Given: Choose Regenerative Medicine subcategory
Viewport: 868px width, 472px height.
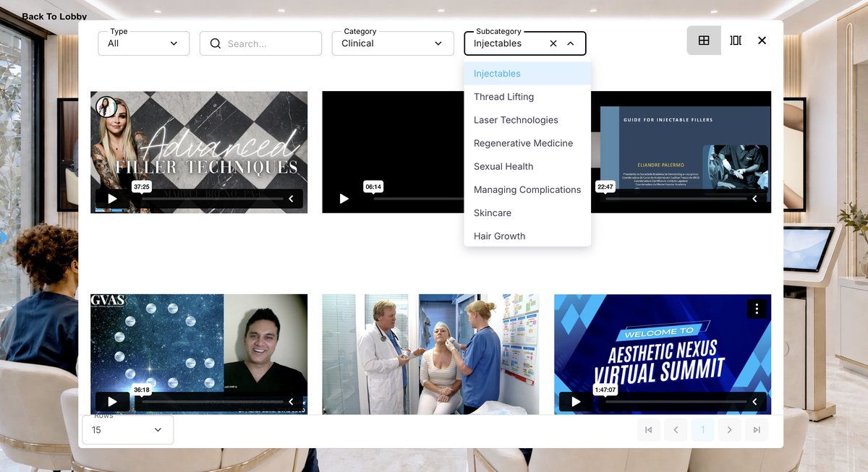Looking at the screenshot, I should [x=527, y=143].
